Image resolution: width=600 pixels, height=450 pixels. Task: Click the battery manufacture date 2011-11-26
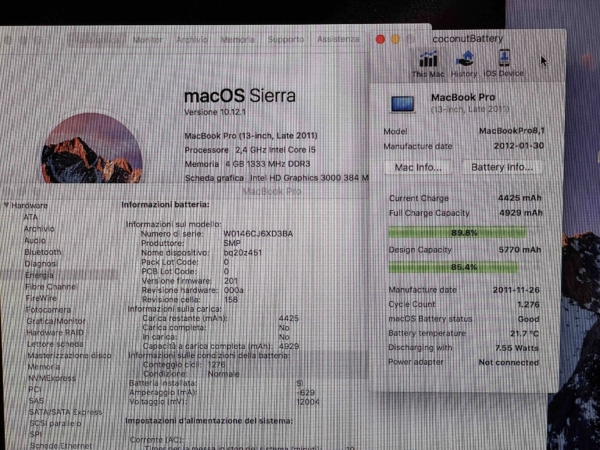pyautogui.click(x=516, y=290)
